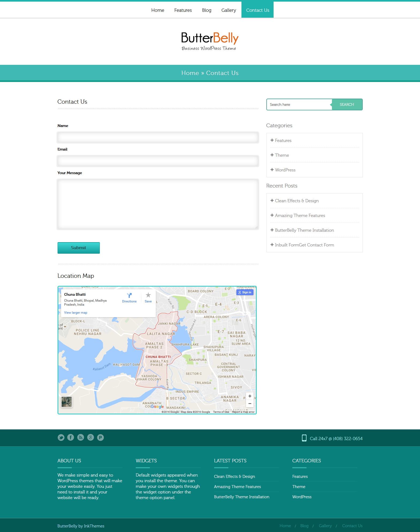Click Gallery in bottom footer menu
This screenshot has height=532, width=420.
tap(325, 526)
